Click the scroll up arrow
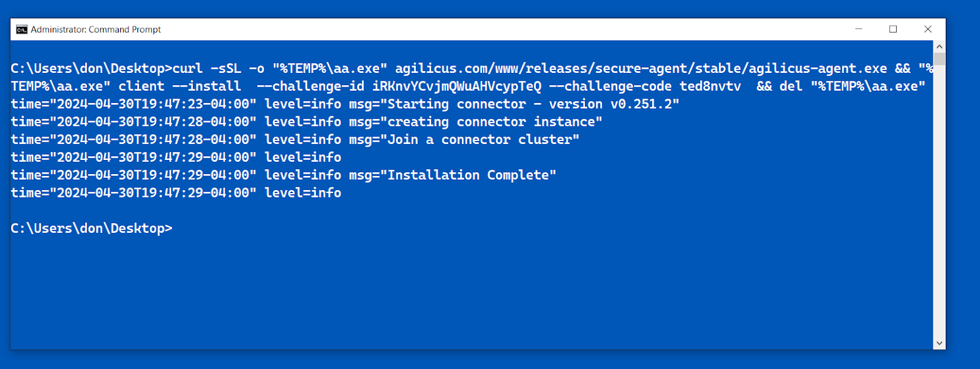 click(x=940, y=47)
